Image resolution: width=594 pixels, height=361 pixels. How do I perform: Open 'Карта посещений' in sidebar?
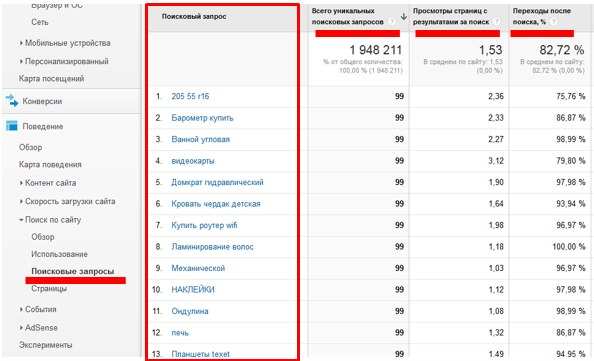pyautogui.click(x=52, y=78)
